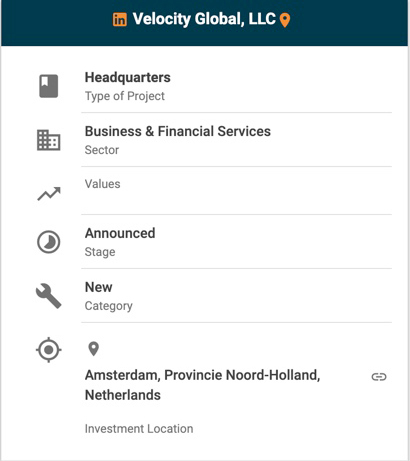This screenshot has height=461, width=410.
Task: Click the crosshair target location icon
Action: pos(49,350)
